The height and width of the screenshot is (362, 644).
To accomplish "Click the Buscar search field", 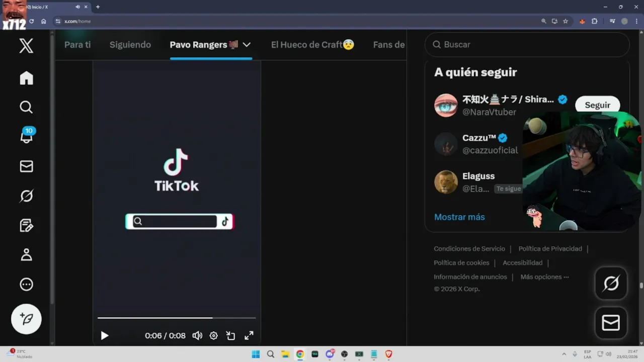I will (527, 45).
